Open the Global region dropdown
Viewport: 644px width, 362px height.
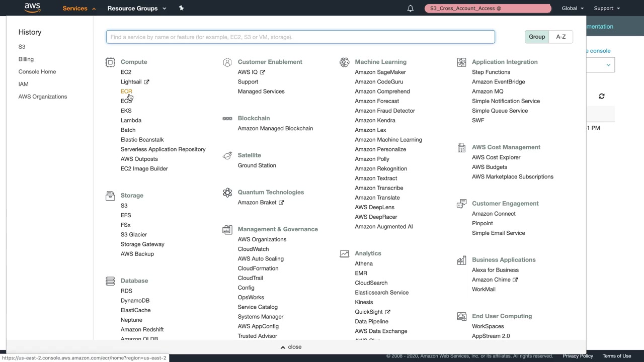573,8
